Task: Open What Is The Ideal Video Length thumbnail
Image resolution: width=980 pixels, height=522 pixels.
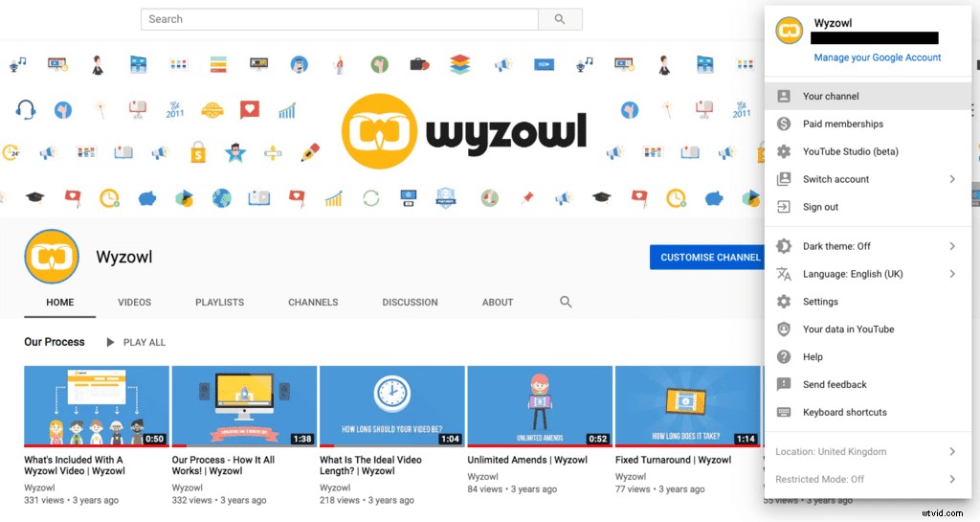Action: tap(391, 406)
